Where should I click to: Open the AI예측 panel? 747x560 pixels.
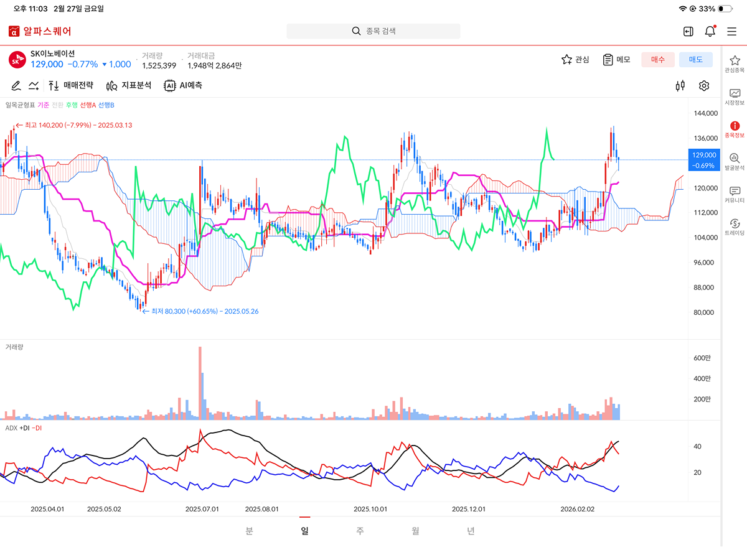point(183,86)
